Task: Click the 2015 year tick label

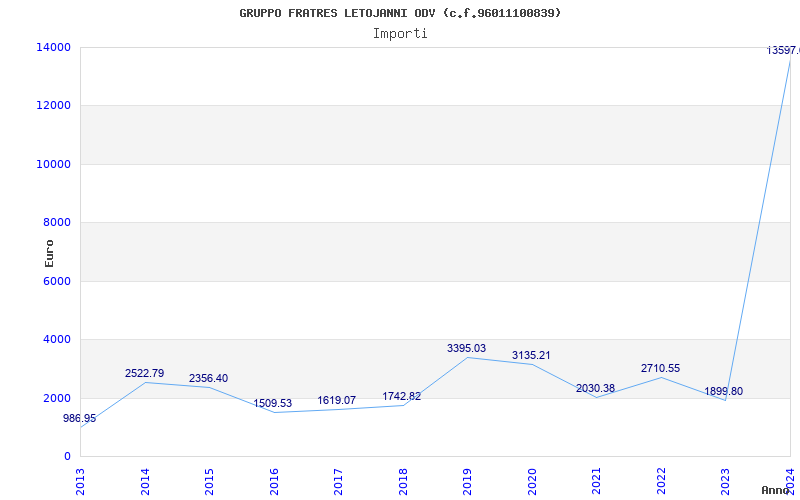Action: [210, 481]
